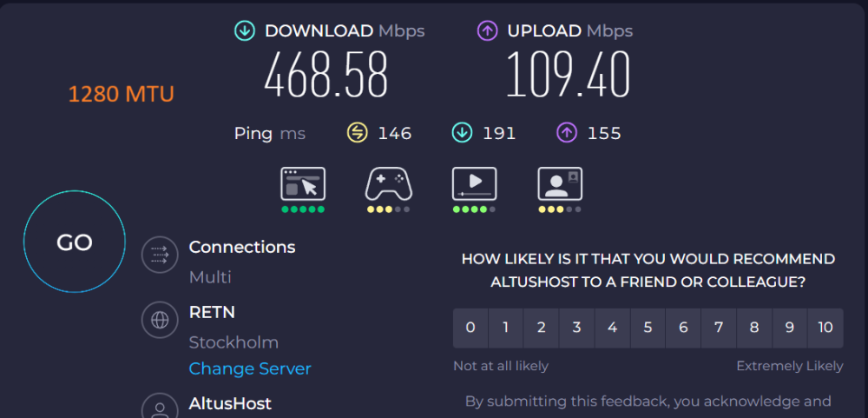
Task: Choose rating 3 on the survey scale
Action: point(577,328)
